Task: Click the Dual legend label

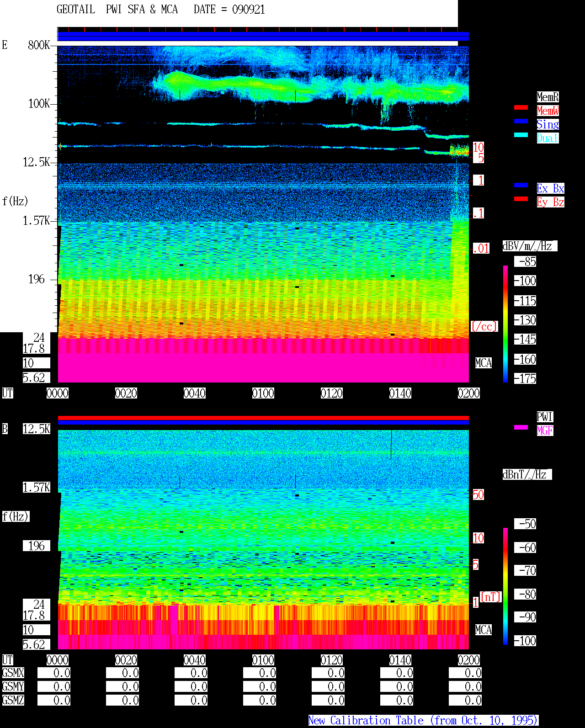Action: (548, 138)
